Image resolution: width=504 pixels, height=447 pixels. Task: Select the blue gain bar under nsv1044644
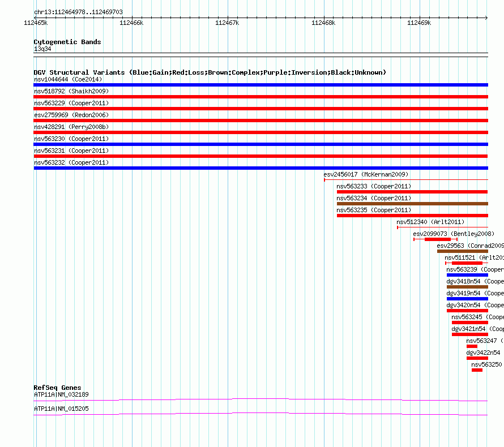pyautogui.click(x=260, y=85)
